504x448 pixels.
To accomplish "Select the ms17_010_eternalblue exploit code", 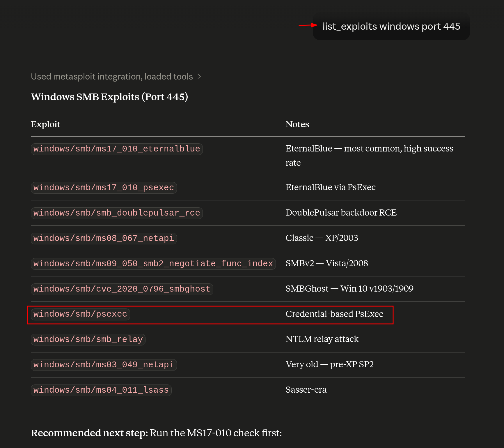I will (117, 149).
